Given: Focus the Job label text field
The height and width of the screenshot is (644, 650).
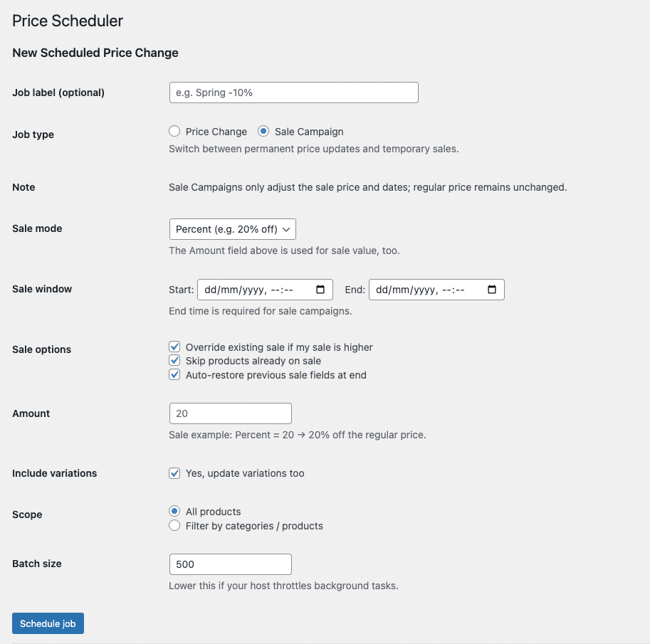Looking at the screenshot, I should [294, 93].
